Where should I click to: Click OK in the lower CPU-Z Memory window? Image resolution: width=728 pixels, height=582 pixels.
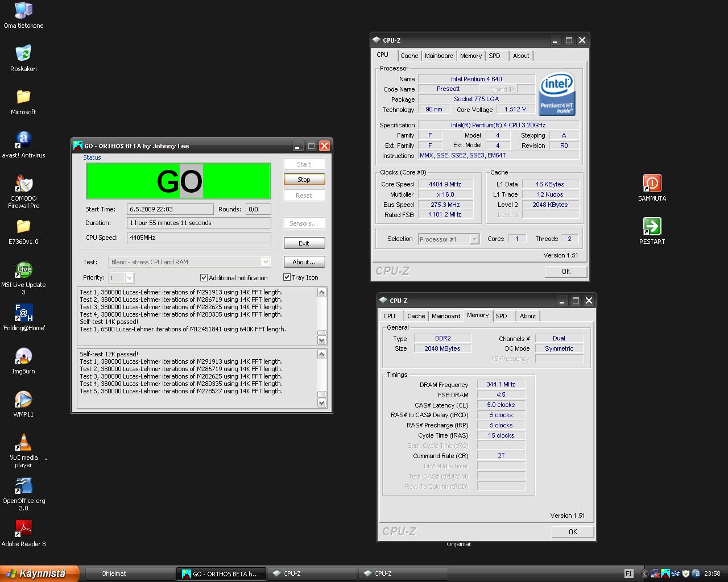click(x=573, y=532)
